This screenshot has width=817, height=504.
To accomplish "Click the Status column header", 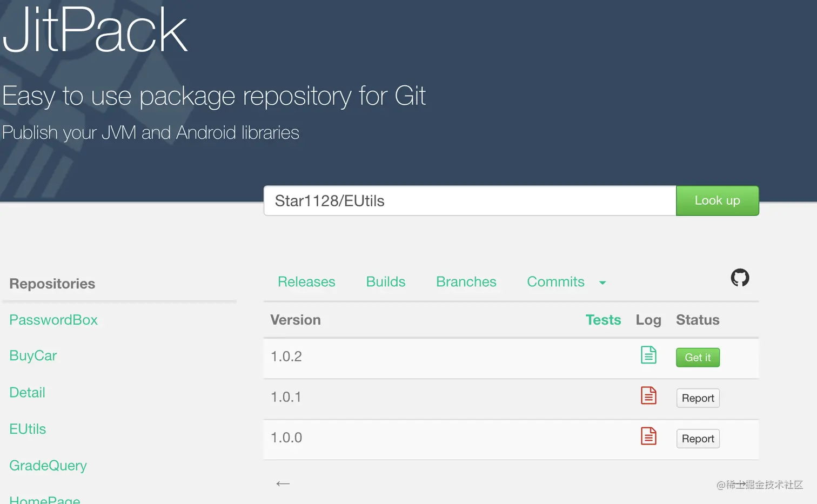I will tap(698, 320).
